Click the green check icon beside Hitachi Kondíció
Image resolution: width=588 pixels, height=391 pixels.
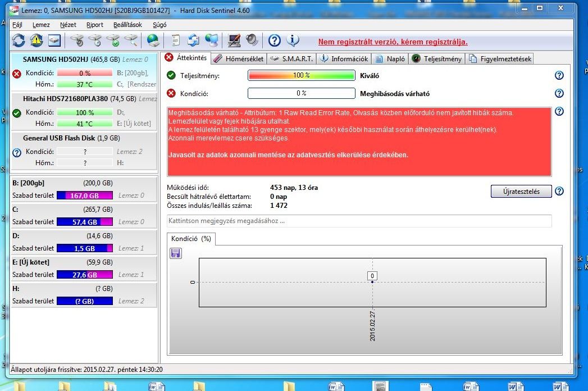pos(17,113)
